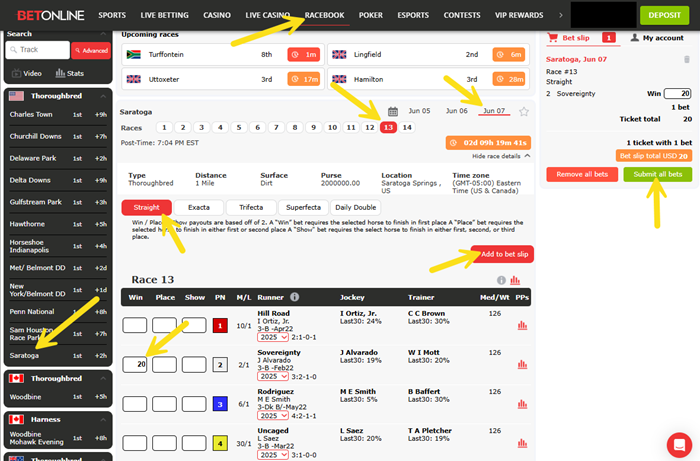Open the Poker menu item
This screenshot has width=700, height=461.
pos(371,15)
